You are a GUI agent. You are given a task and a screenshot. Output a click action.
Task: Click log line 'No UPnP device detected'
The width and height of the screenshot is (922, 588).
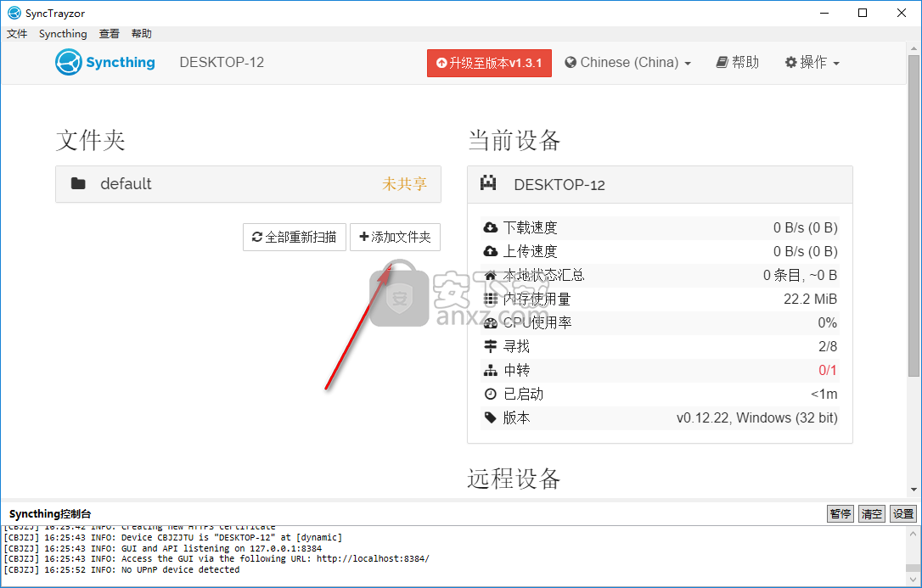click(121, 569)
